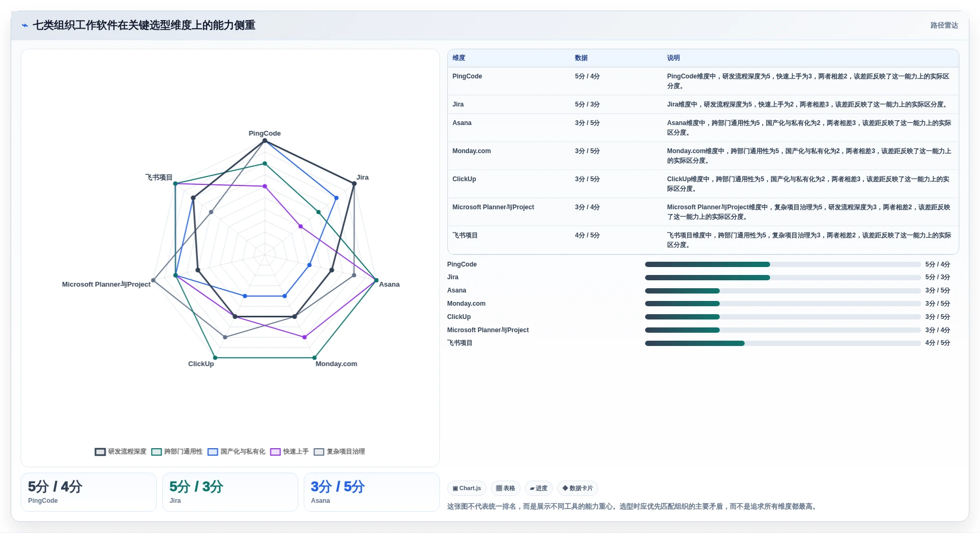980x533 pixels.
Task: Click the Jira axis label on radar
Action: pos(363,177)
